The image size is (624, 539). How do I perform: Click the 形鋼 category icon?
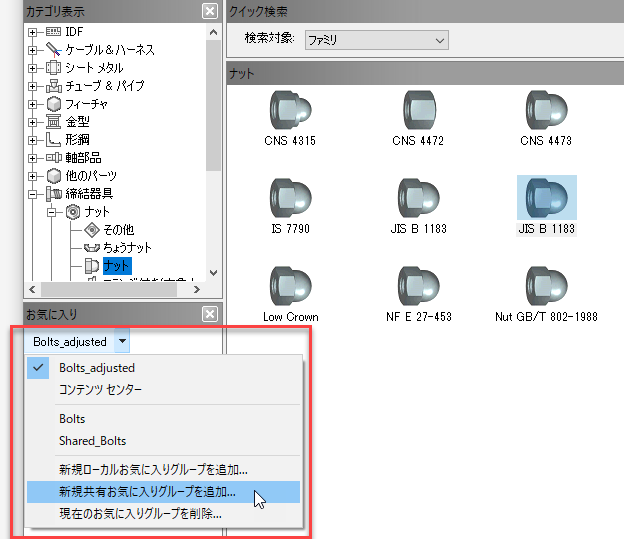[53, 140]
